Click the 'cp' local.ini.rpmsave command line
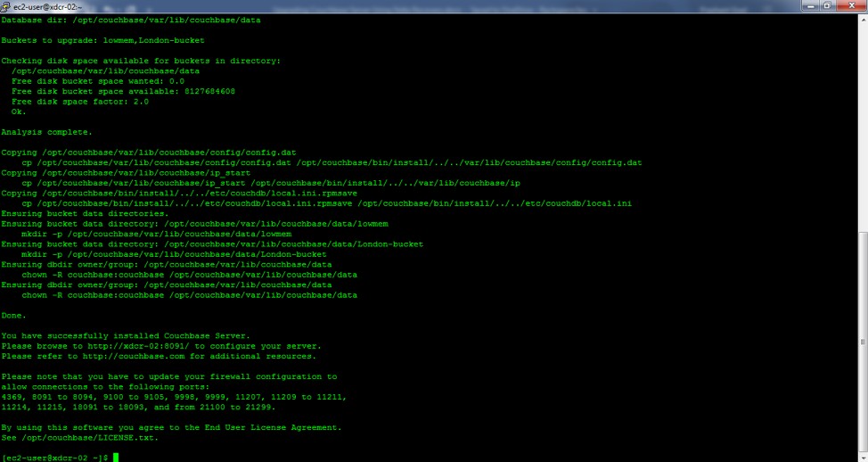 click(326, 204)
